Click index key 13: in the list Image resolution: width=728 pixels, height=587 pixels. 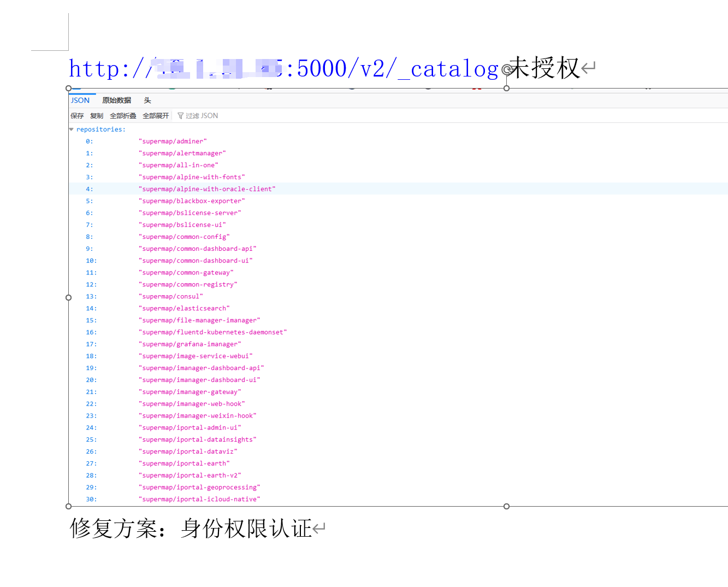91,297
